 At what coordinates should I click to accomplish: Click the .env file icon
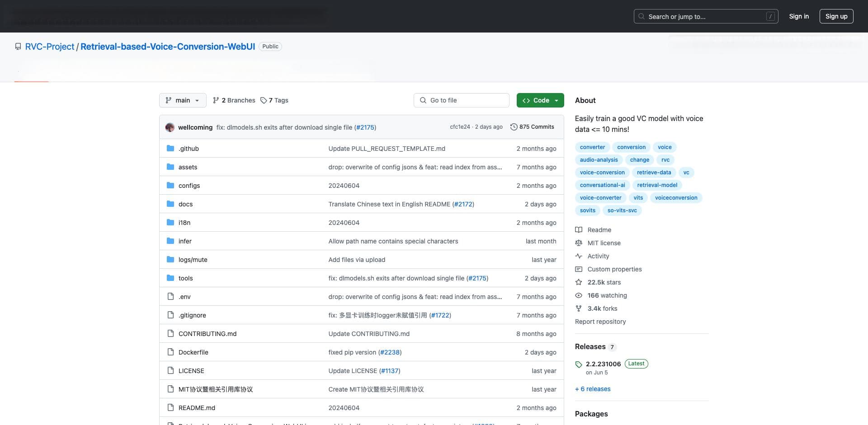pos(170,297)
